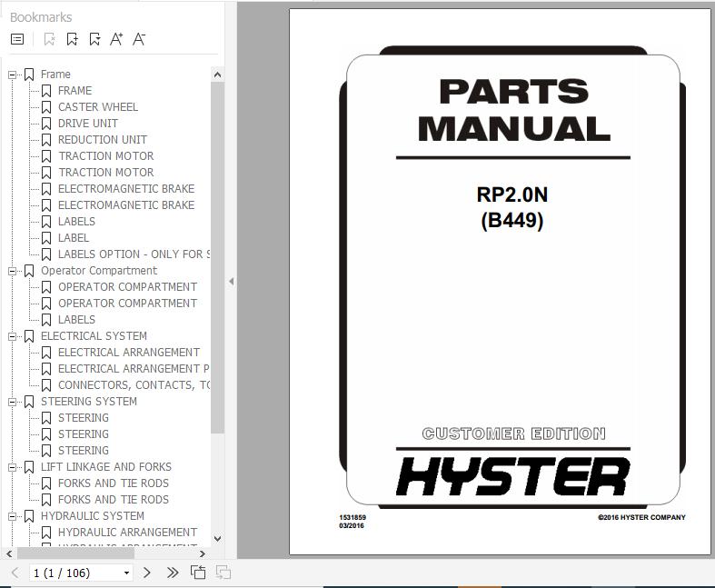Collapse the Frame bookmark group
Viewport: 715px width, 588px height.
[13, 75]
